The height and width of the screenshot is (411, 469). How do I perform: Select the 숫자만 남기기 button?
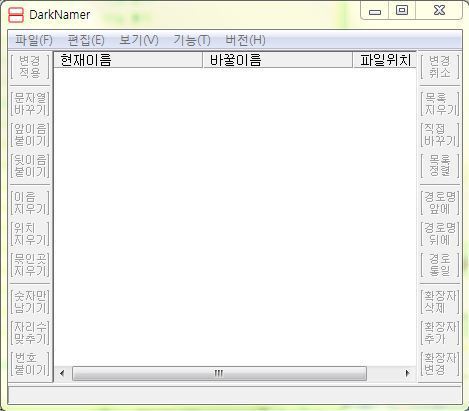[30, 302]
